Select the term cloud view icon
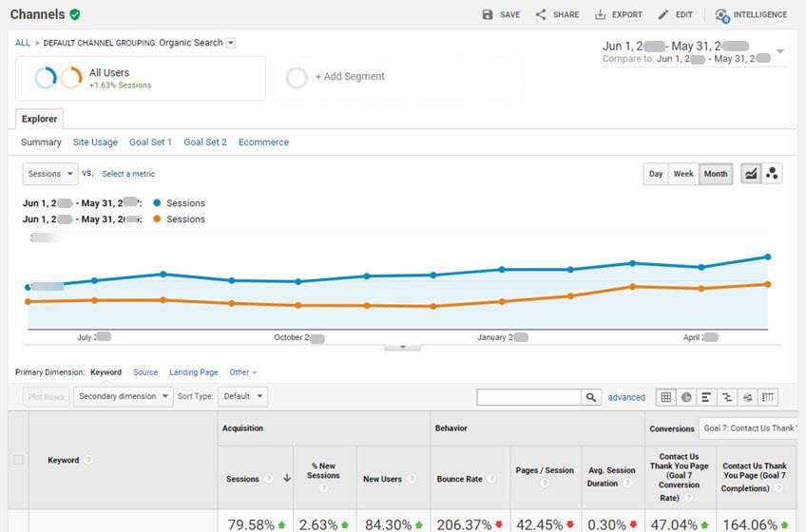806x532 pixels. [x=747, y=397]
